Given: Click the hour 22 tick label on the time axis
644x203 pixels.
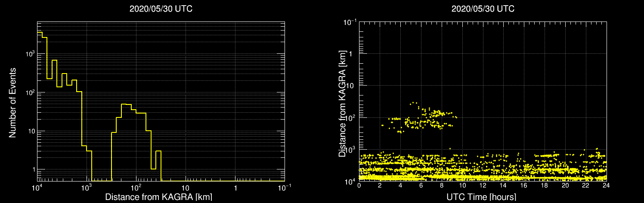Looking at the screenshot, I should pyautogui.click(x=585, y=185).
